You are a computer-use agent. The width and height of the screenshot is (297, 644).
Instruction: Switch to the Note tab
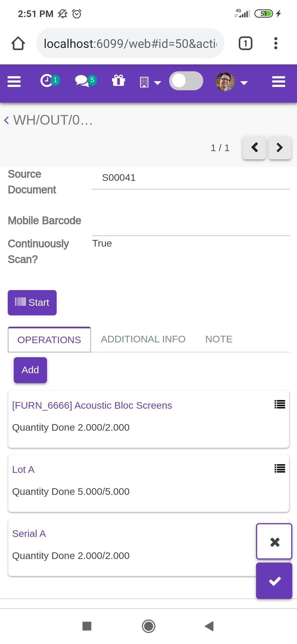pyautogui.click(x=219, y=339)
